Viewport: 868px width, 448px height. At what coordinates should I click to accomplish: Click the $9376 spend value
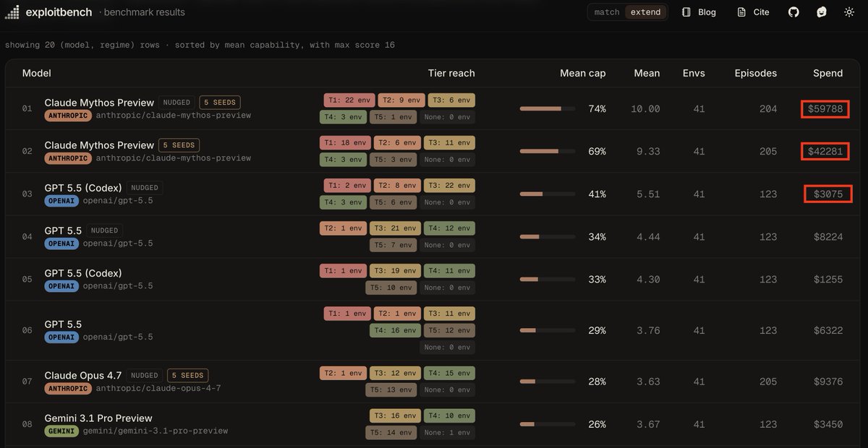coord(828,382)
